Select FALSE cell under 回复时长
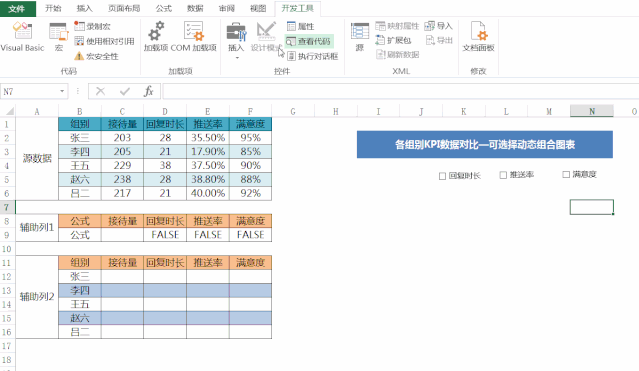The width and height of the screenshot is (639, 371). click(x=165, y=235)
